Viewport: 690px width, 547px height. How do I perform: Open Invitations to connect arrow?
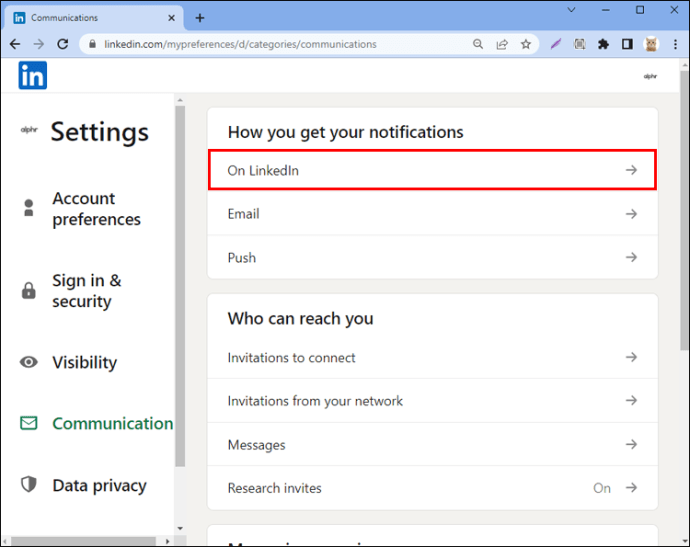coord(631,358)
